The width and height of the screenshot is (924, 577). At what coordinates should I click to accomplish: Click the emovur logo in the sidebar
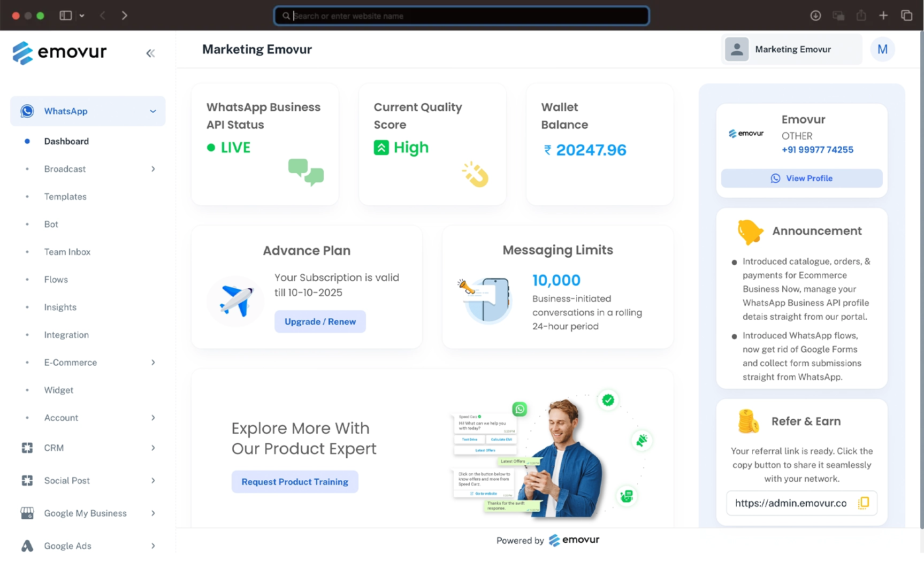pos(59,52)
